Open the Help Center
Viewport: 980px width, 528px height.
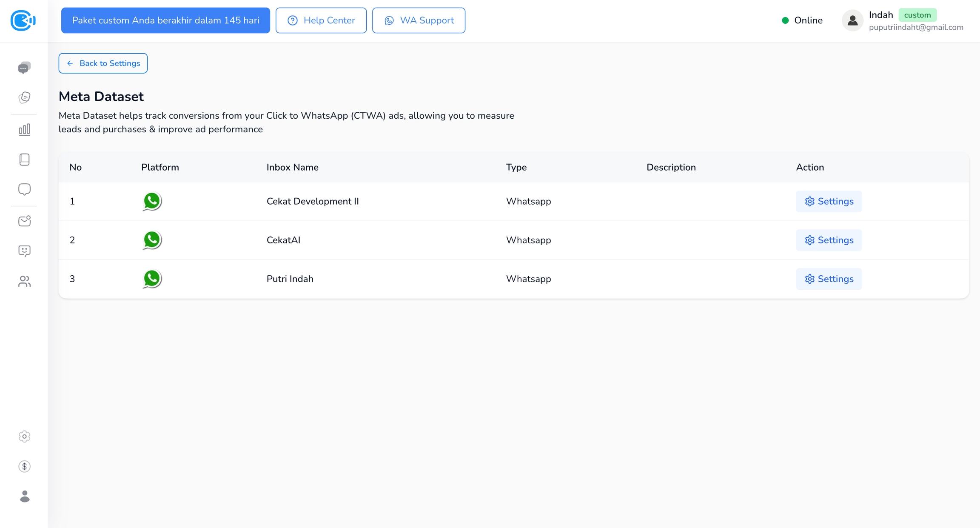(x=321, y=20)
